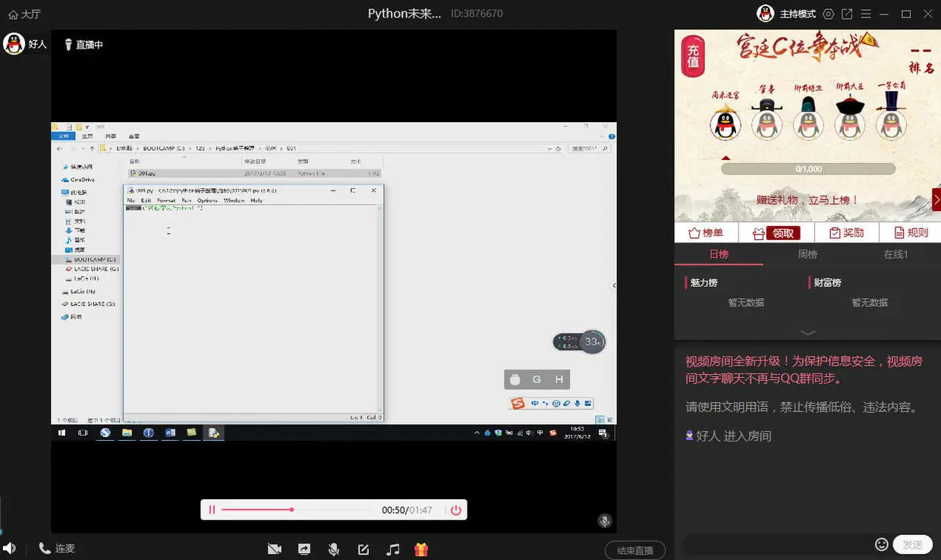Open the emoji picker icon
The width and height of the screenshot is (941, 560).
click(x=882, y=544)
